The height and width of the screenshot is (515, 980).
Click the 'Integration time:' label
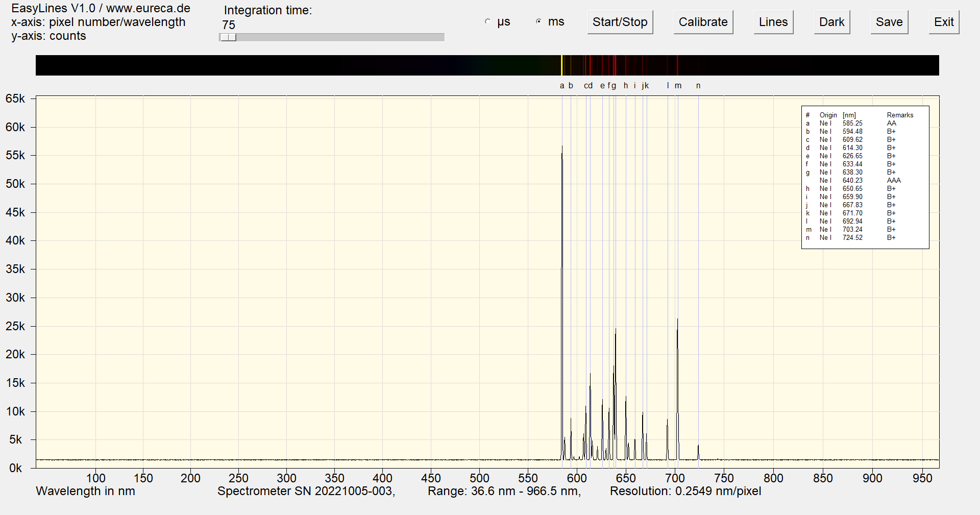point(267,10)
